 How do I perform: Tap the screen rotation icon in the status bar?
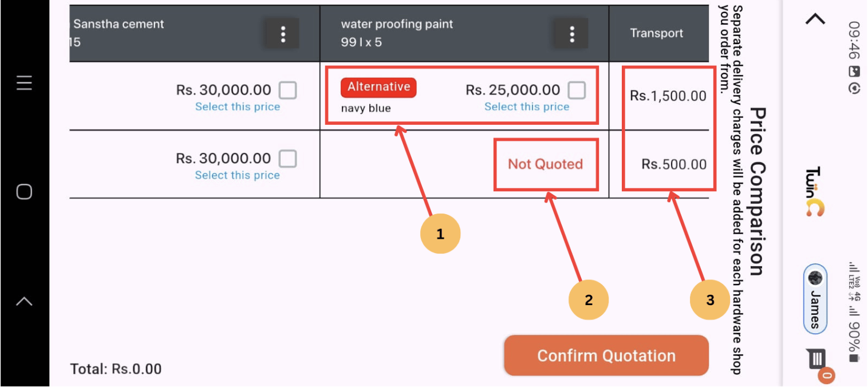coord(855,87)
